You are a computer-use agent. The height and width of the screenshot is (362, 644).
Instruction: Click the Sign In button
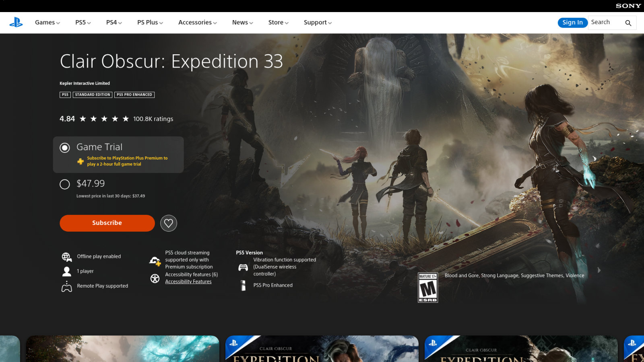[x=573, y=23]
